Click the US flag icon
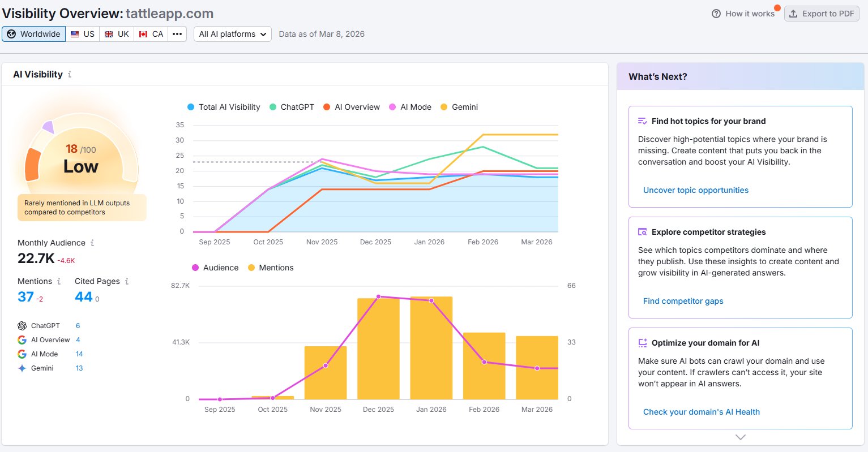Viewport: 868px width, 452px height. click(75, 34)
